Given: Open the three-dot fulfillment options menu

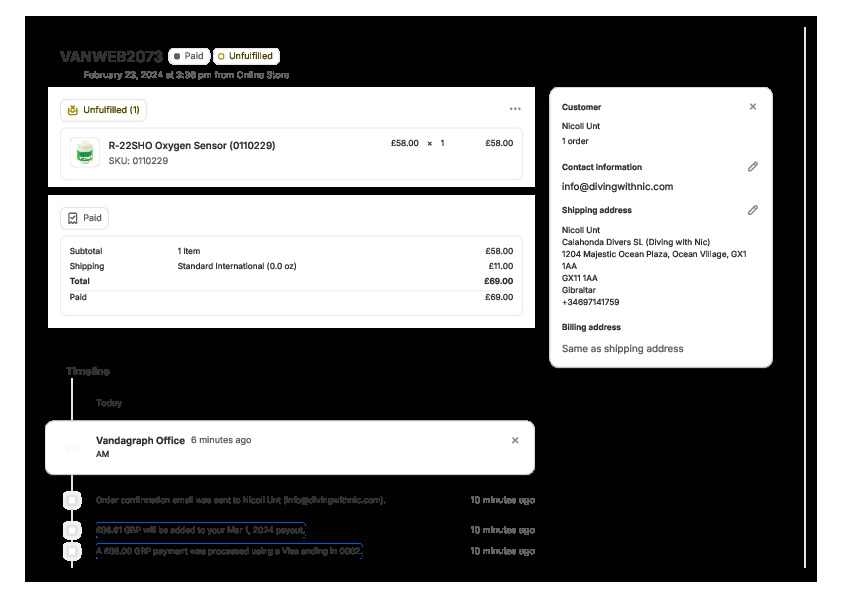Looking at the screenshot, I should (x=515, y=109).
